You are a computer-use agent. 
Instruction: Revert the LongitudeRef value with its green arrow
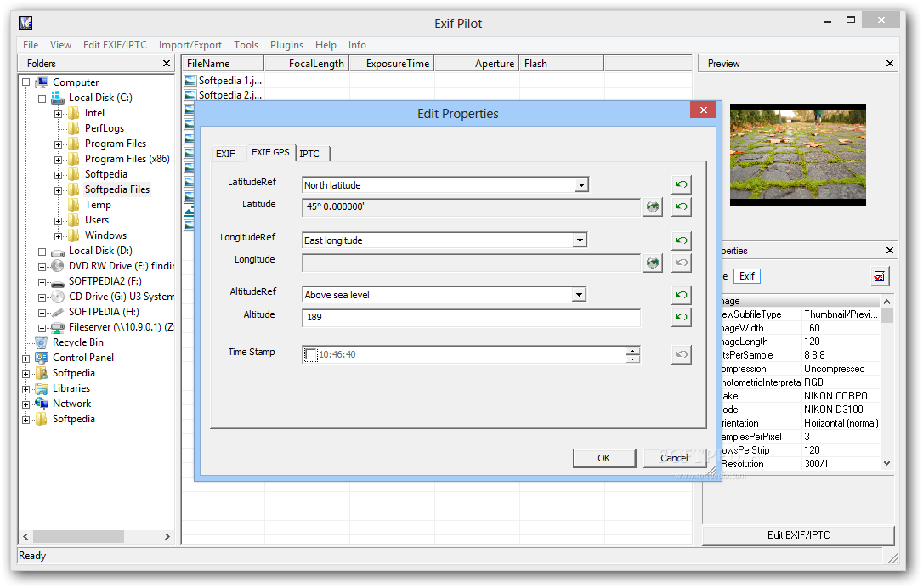tap(681, 240)
